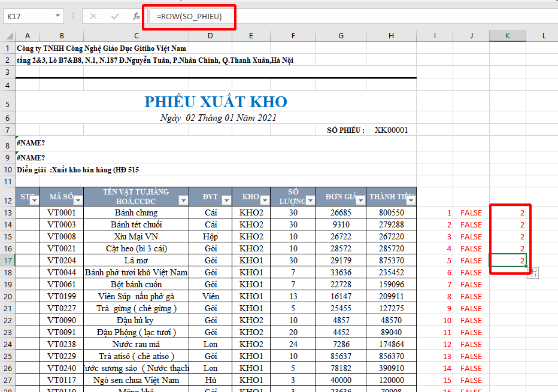Select row 12 header
This screenshot has width=558, height=392.
click(7, 197)
